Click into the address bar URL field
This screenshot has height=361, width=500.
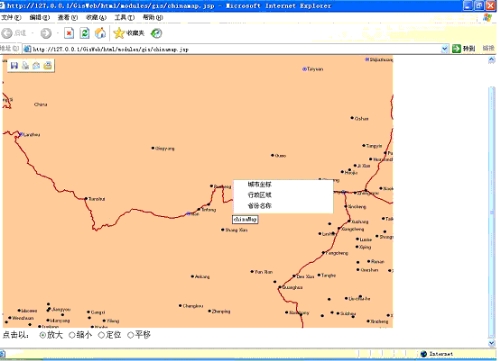(x=233, y=49)
